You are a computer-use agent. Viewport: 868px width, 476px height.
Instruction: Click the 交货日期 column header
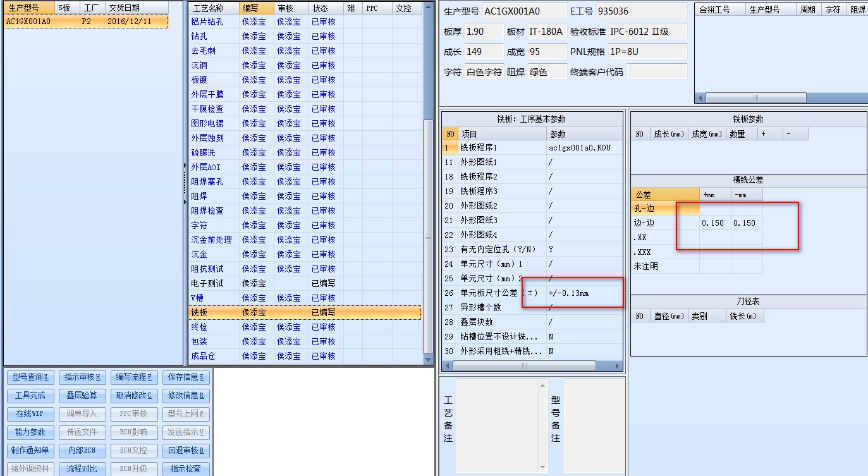tap(137, 8)
